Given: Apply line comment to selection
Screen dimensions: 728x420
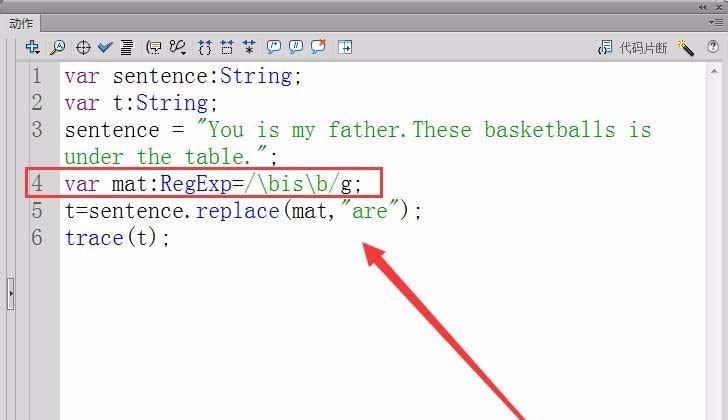Looking at the screenshot, I should pos(296,47).
